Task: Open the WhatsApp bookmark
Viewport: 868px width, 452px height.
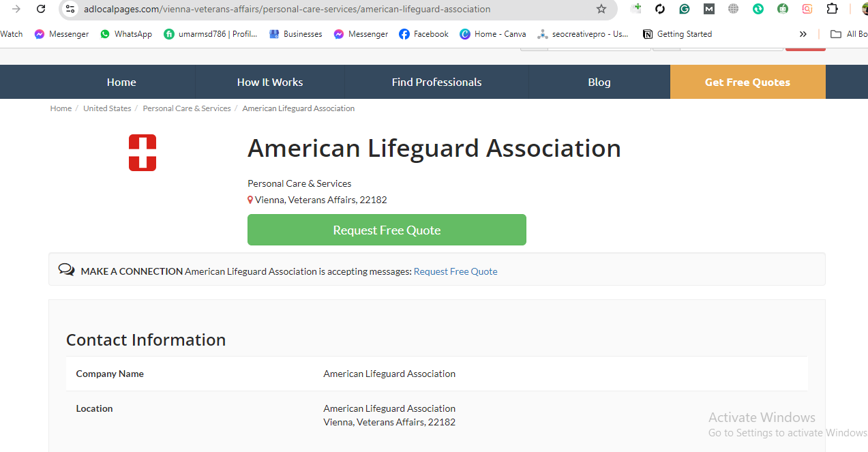Action: tap(125, 34)
